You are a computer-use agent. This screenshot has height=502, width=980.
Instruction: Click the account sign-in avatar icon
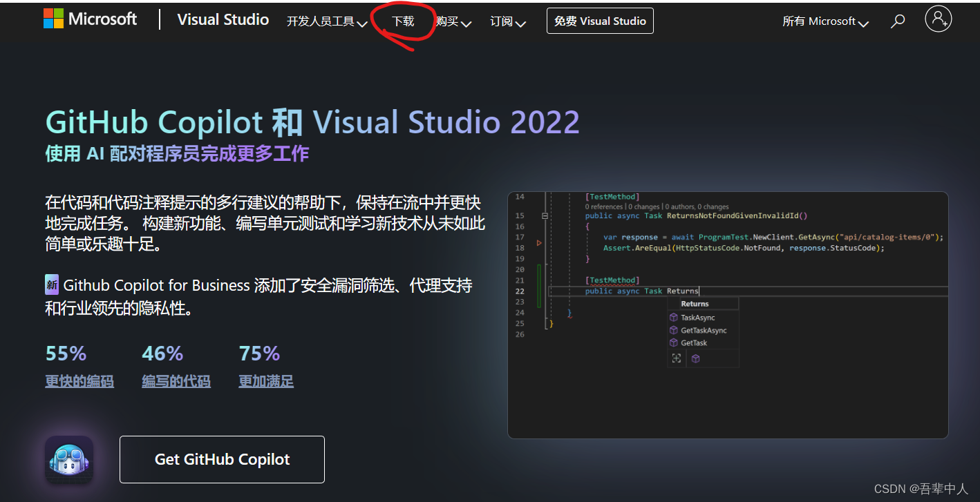938,19
